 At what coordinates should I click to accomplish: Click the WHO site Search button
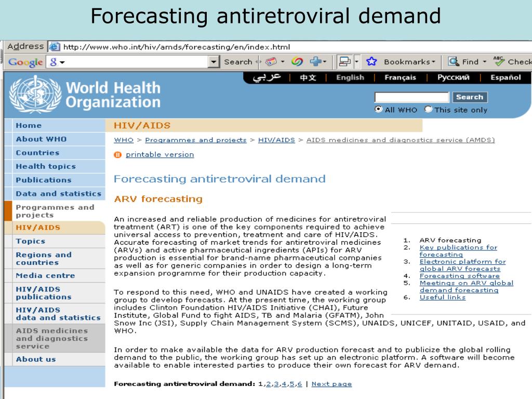470,97
